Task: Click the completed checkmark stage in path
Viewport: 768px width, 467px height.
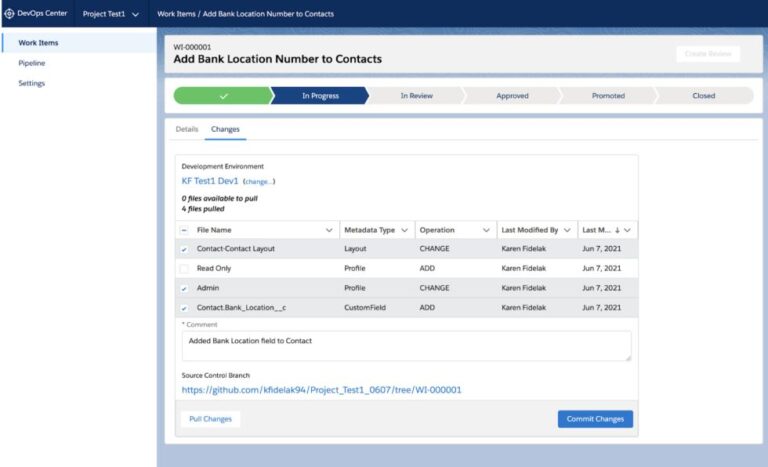Action: pyautogui.click(x=223, y=96)
